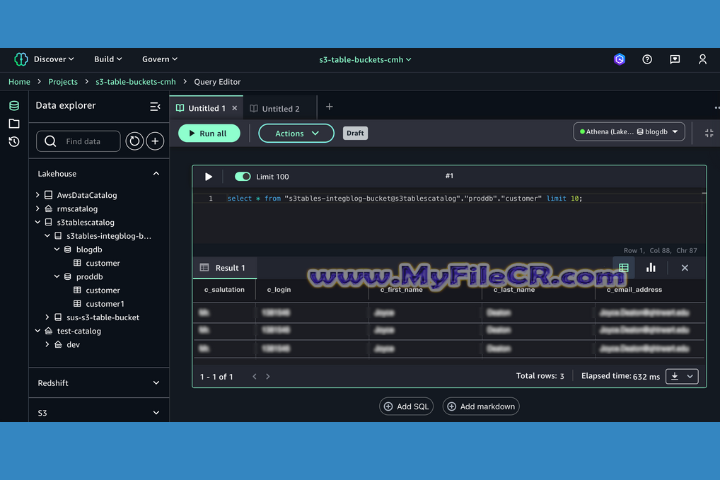
Task: Download results with download icon
Action: [x=675, y=376]
